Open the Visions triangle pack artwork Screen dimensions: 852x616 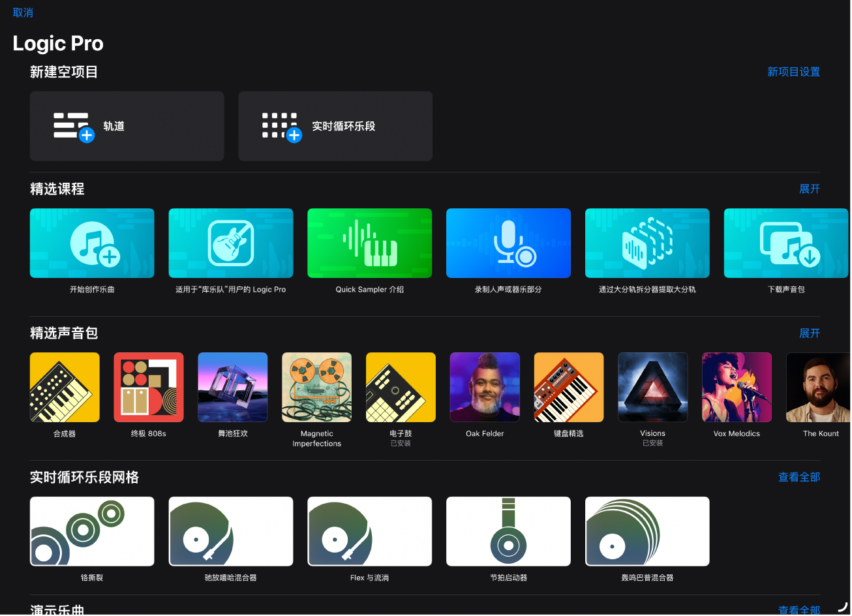(x=653, y=388)
